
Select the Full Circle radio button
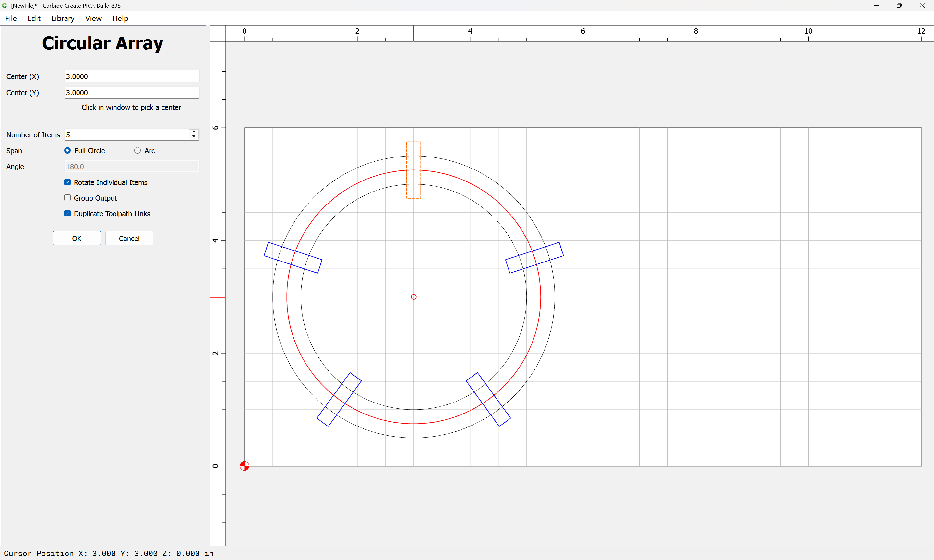(x=67, y=151)
